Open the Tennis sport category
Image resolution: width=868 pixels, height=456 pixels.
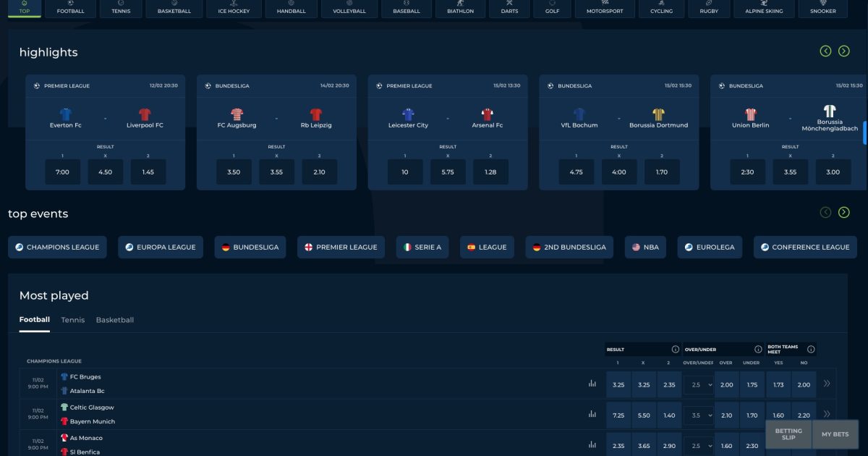point(121,9)
